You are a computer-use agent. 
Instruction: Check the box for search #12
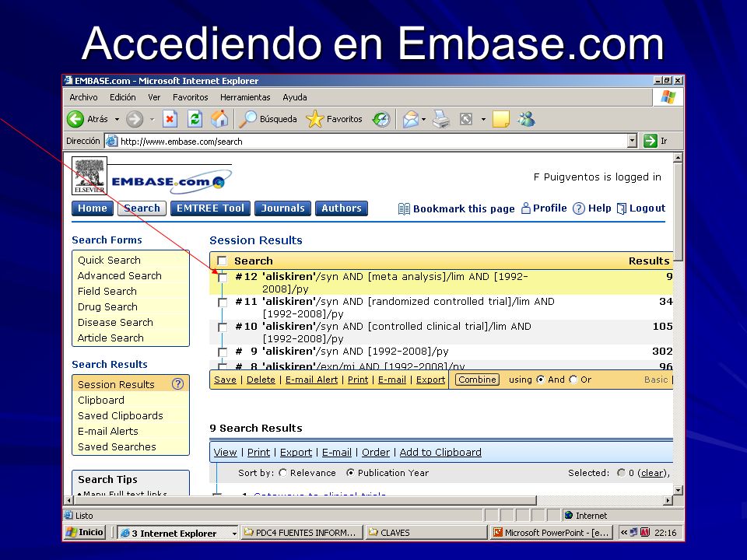point(223,278)
